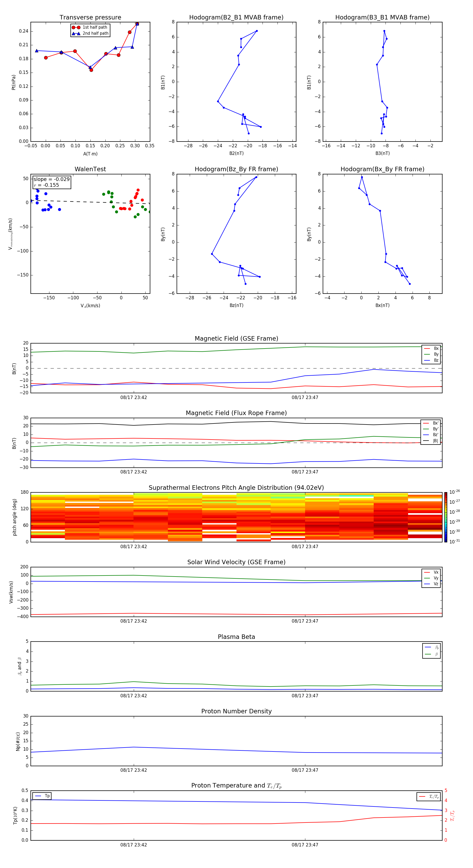Select '|B|' in the Flux Rope legend
Viewport: 473px width, 868px height.
(x=431, y=441)
